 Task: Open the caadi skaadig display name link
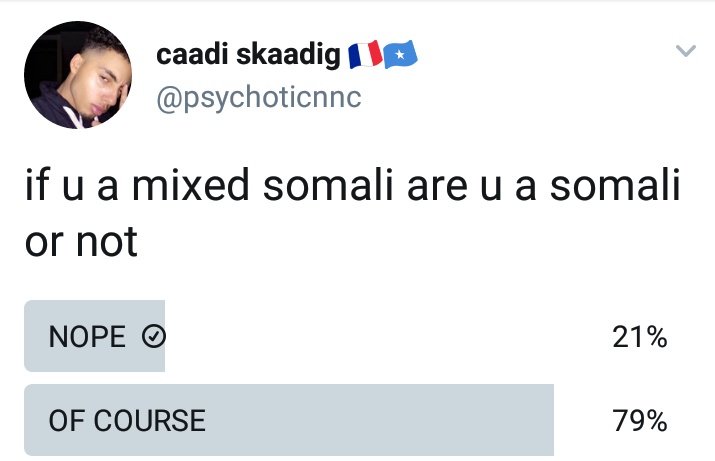pyautogui.click(x=248, y=54)
